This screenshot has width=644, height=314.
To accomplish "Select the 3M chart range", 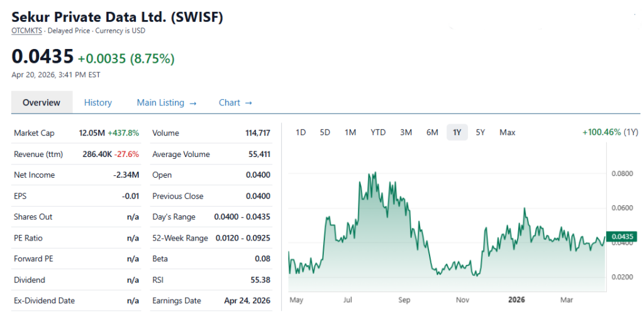I will (x=406, y=133).
